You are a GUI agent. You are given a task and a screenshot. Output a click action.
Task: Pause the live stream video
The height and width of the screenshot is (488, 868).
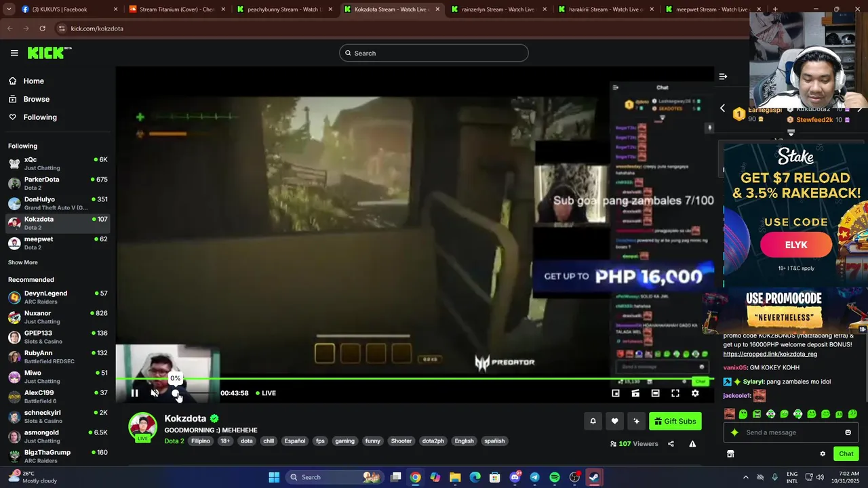point(134,393)
